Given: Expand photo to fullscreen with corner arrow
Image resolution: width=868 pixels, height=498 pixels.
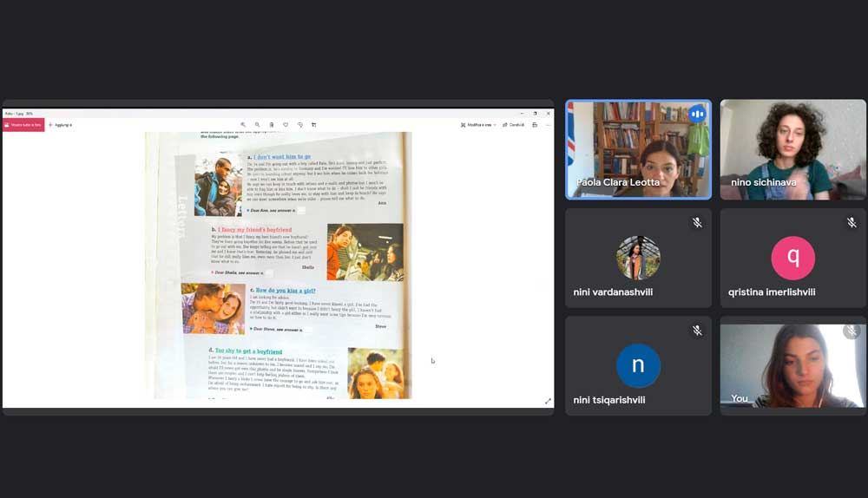Looking at the screenshot, I should (548, 401).
